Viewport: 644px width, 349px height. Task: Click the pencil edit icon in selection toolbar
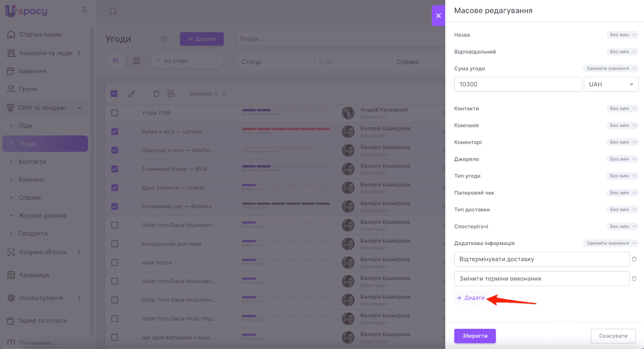click(x=132, y=93)
